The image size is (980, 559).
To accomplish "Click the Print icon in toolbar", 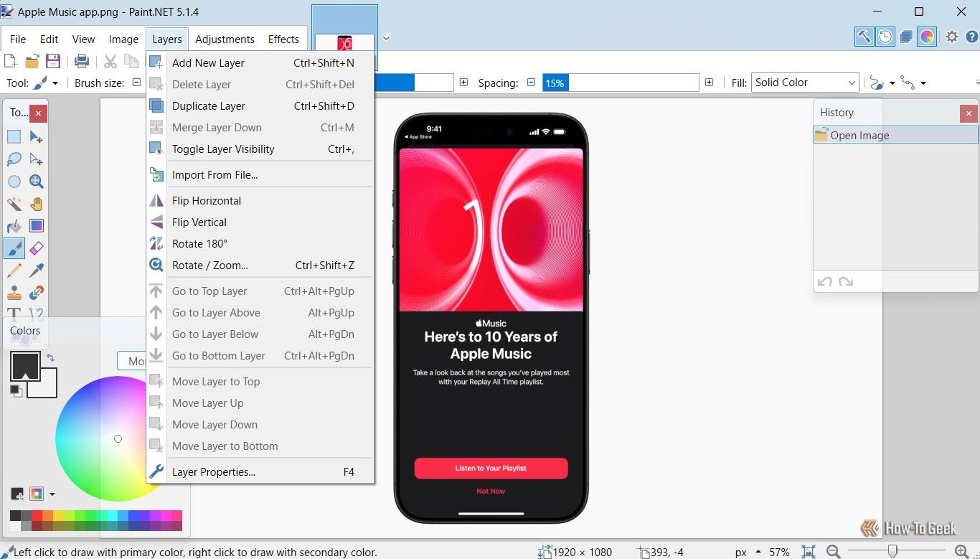I will click(x=82, y=61).
